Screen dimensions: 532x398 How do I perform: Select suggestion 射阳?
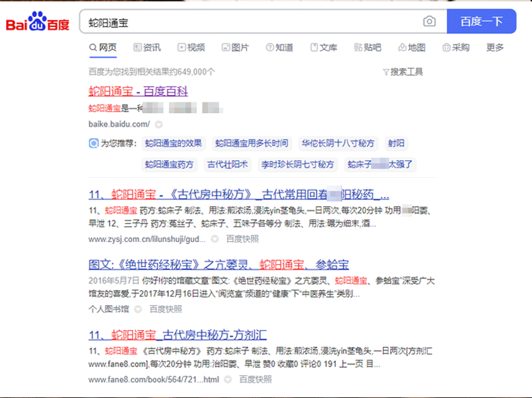tap(396, 143)
